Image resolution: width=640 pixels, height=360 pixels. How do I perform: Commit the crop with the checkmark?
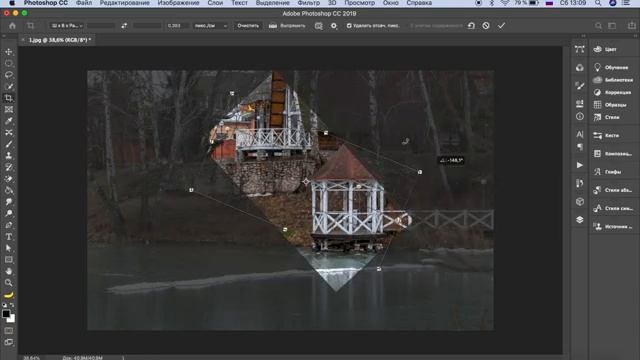click(x=501, y=26)
